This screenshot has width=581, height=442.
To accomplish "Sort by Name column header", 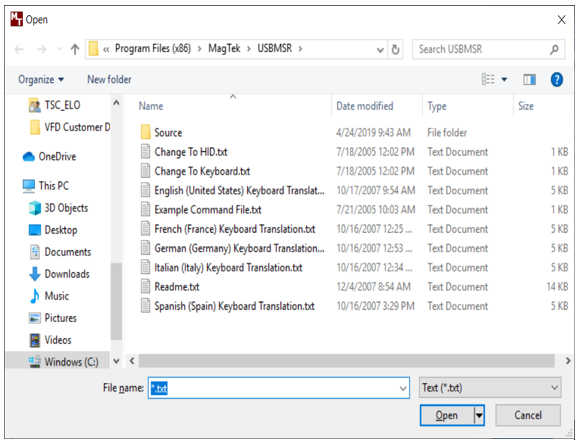I will click(x=151, y=106).
